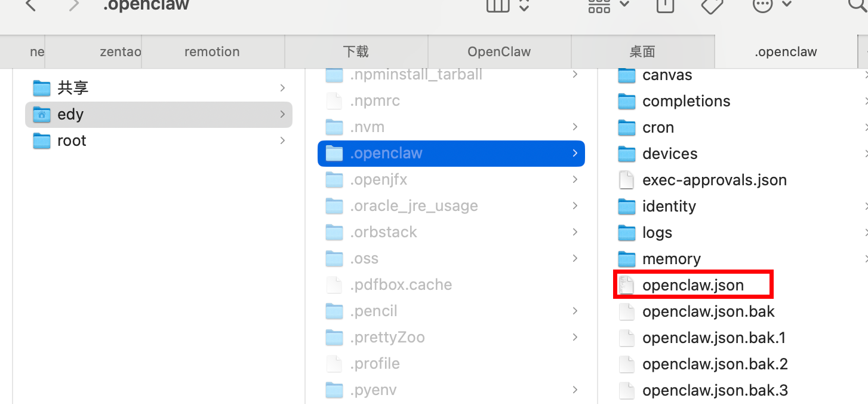Switch to the 桌面 tab
The width and height of the screenshot is (868, 404).
(x=642, y=51)
